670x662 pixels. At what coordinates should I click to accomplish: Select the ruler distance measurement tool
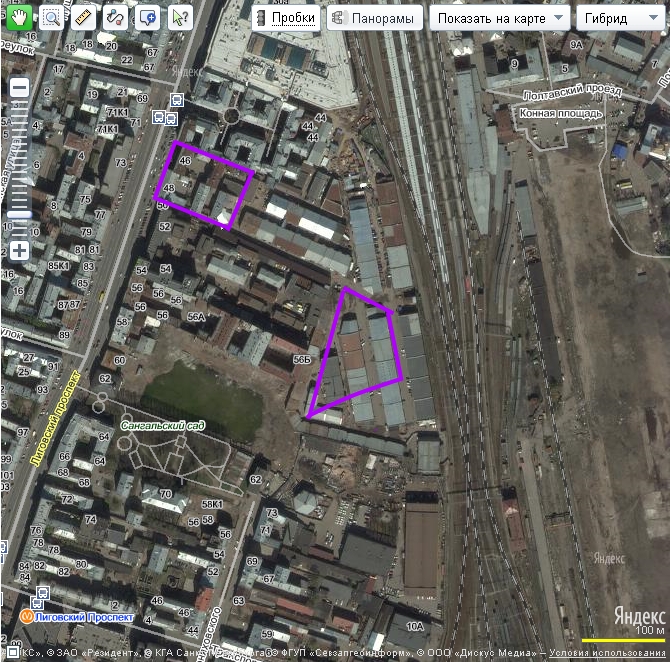83,17
